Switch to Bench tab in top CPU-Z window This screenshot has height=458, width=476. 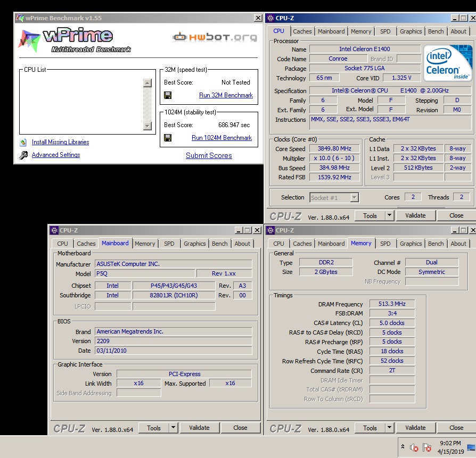coord(436,31)
